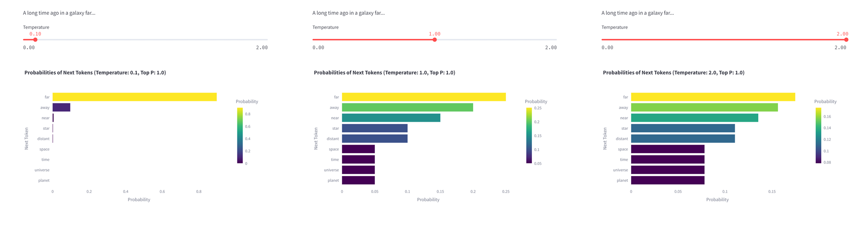Screen dimensions: 868x225
Task: Click the 'space' bar in Temperature 2.0 chart
Action: pyautogui.click(x=668, y=149)
